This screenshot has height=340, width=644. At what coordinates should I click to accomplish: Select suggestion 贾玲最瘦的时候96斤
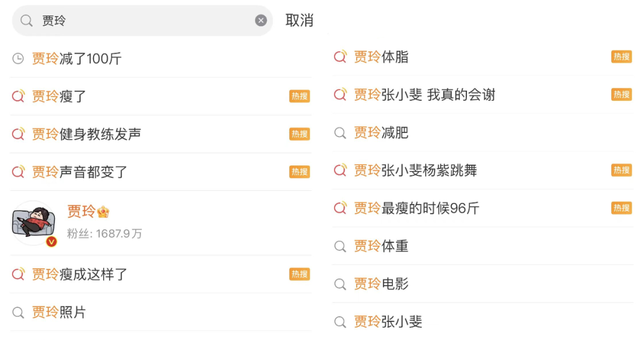point(416,208)
